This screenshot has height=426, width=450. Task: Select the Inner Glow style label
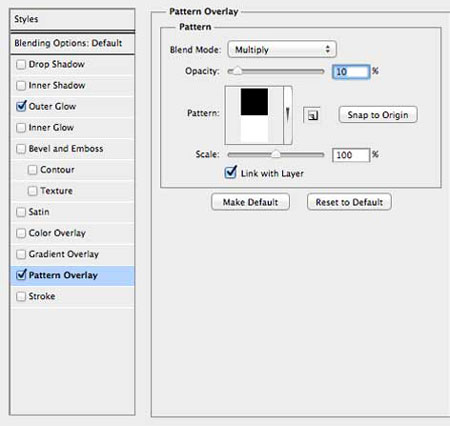tap(51, 127)
